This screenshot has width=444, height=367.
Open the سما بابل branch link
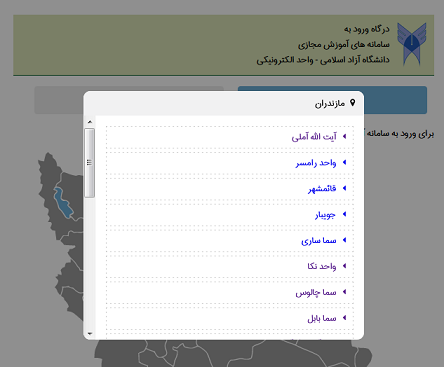coord(322,318)
